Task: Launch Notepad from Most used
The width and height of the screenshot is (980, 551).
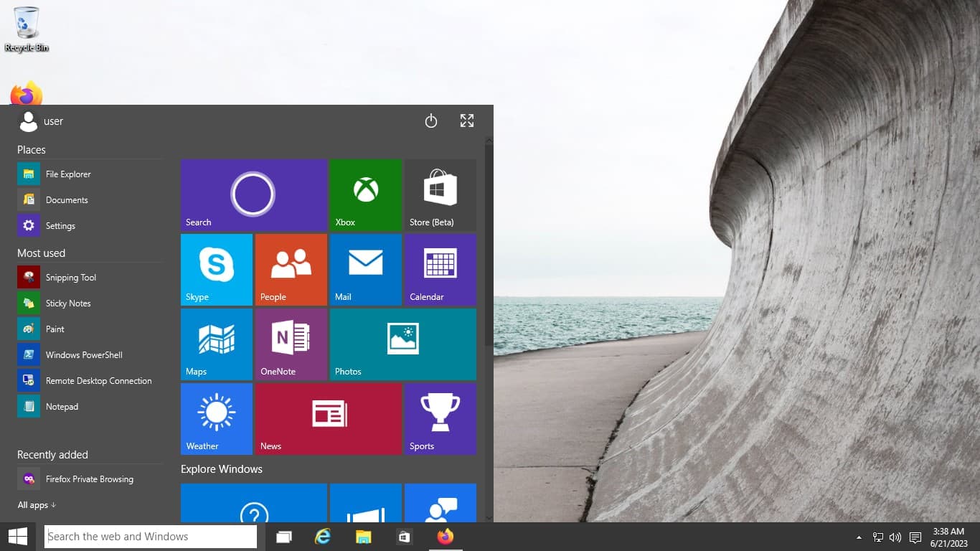Action: [x=90, y=407]
